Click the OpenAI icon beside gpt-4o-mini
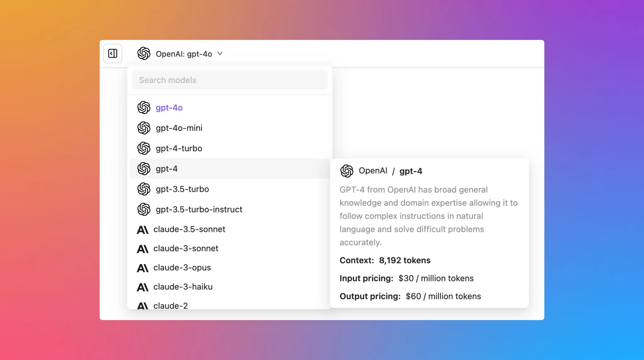 coord(144,128)
